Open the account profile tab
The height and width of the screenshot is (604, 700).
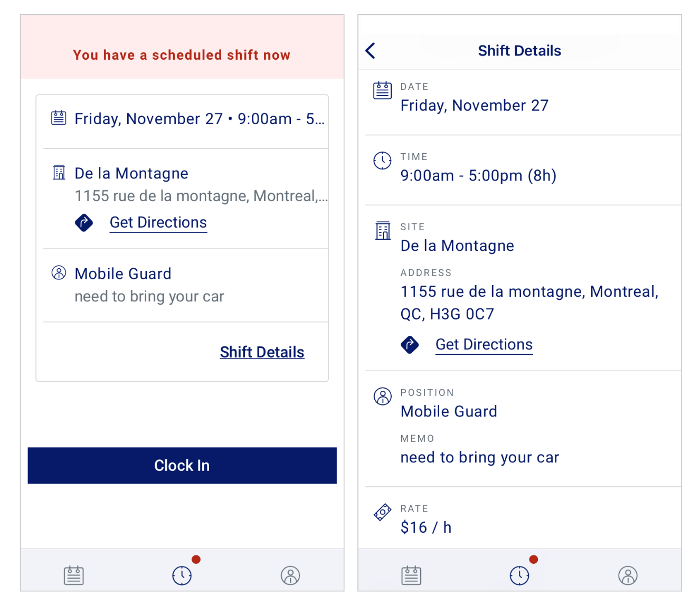pos(628,575)
